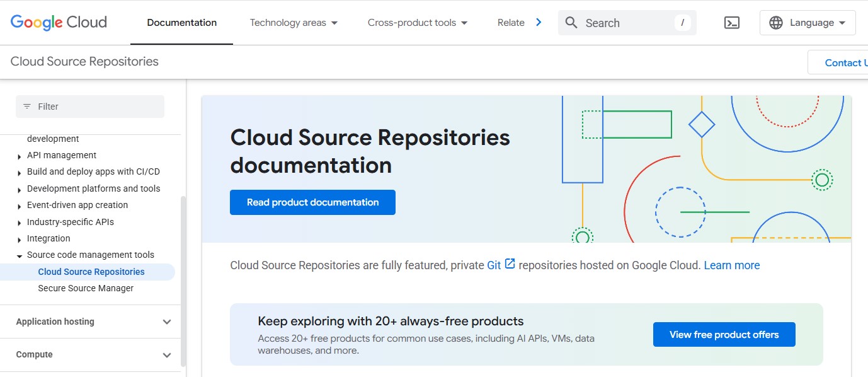Open Cloud Shell from the terminal icon
The width and height of the screenshot is (868, 377).
pos(731,23)
